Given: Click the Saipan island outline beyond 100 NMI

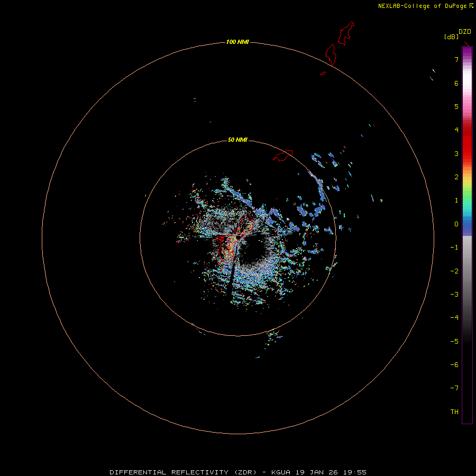Looking at the screenshot, I should (x=346, y=33).
